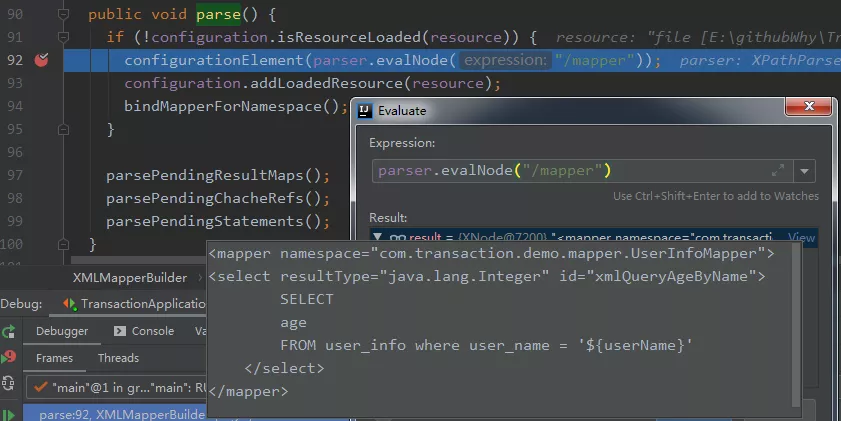This screenshot has height=421, width=841.
Task: Click the Expression: label in Evaluate dialog
Action: pyautogui.click(x=402, y=143)
